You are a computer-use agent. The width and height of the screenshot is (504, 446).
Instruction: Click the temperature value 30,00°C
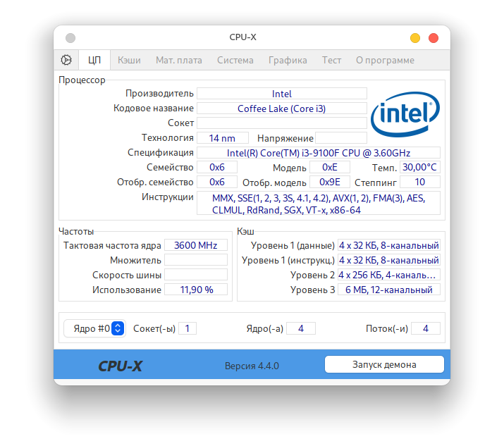coord(420,168)
